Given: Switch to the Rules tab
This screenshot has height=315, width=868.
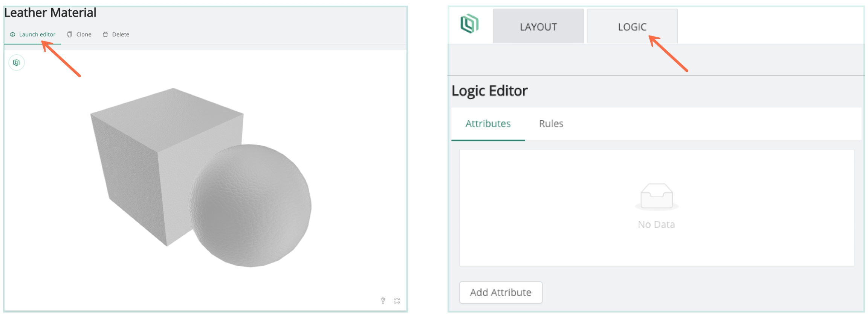Looking at the screenshot, I should (551, 124).
